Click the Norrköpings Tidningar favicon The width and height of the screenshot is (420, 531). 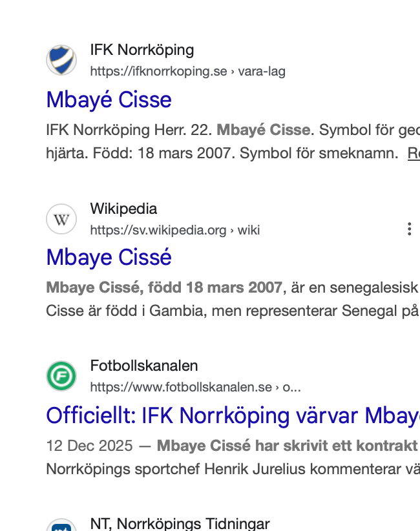[x=61, y=525]
